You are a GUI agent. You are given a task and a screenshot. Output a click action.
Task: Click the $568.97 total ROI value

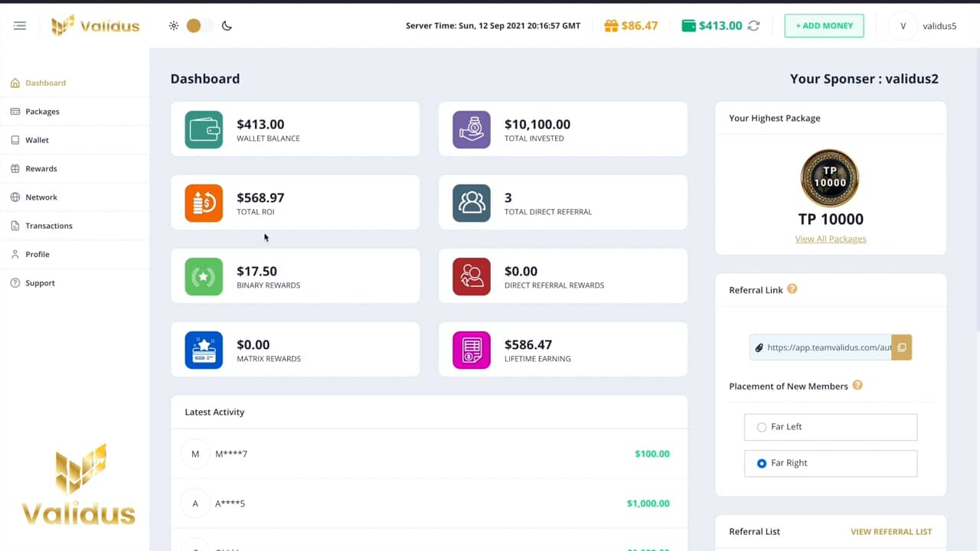tap(260, 197)
